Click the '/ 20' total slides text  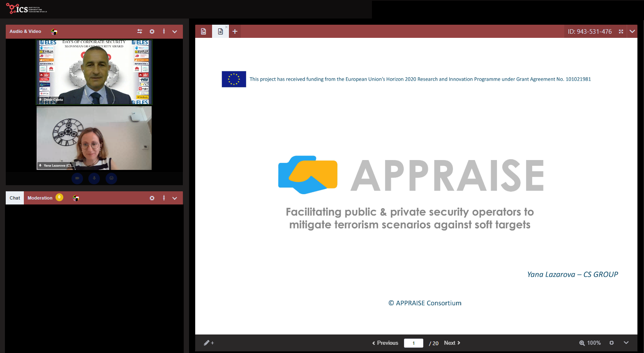pyautogui.click(x=434, y=343)
